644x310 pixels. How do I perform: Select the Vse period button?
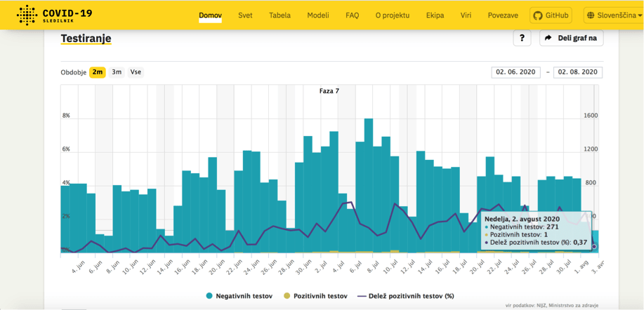136,72
